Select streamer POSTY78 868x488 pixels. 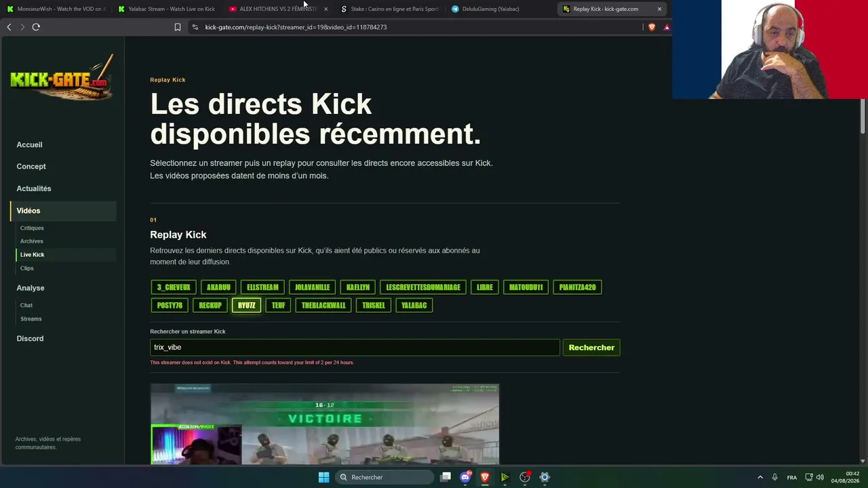170,306
